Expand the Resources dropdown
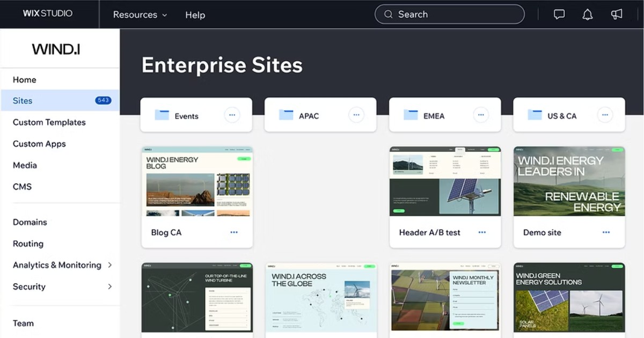Viewport: 644px width, 338px height. (140, 14)
